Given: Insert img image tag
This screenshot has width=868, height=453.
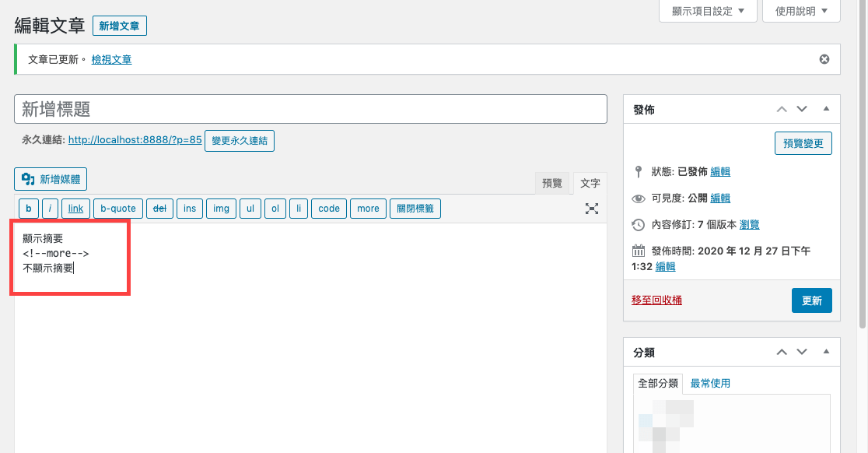Looking at the screenshot, I should pyautogui.click(x=222, y=209).
